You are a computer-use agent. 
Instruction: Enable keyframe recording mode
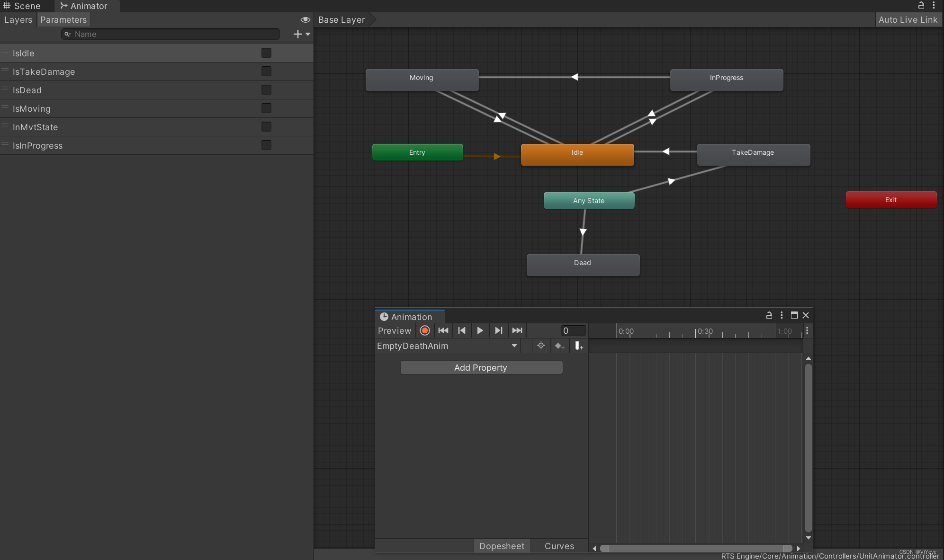[x=425, y=330]
